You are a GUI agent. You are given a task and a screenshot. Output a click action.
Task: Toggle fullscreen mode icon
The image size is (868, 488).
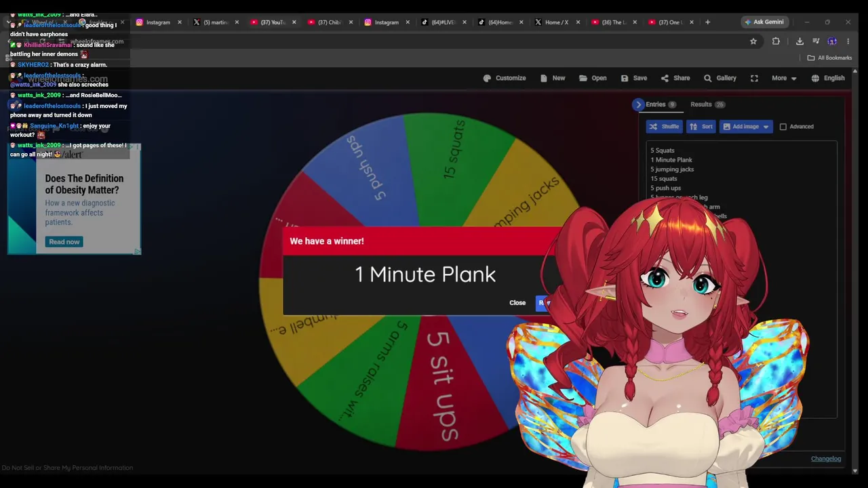[754, 78]
